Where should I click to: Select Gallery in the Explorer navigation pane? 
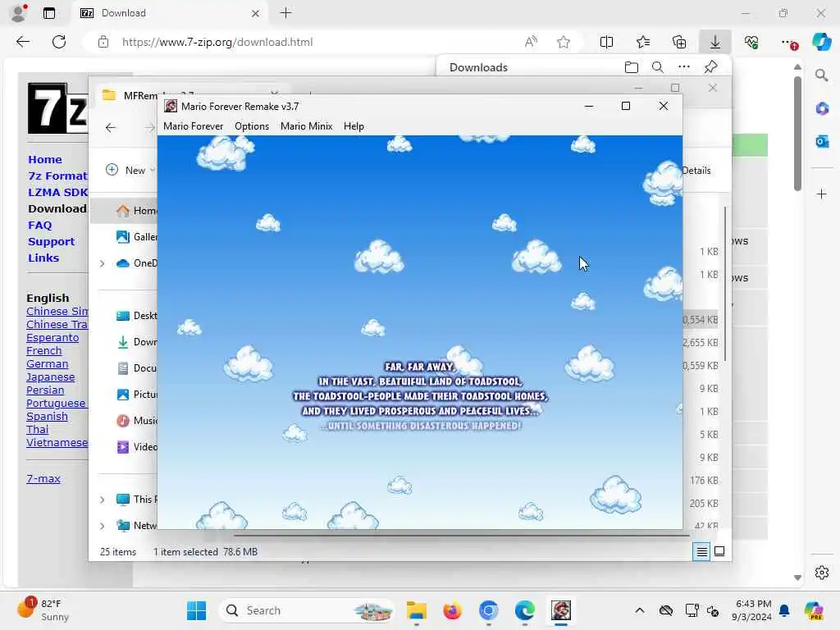(x=137, y=237)
